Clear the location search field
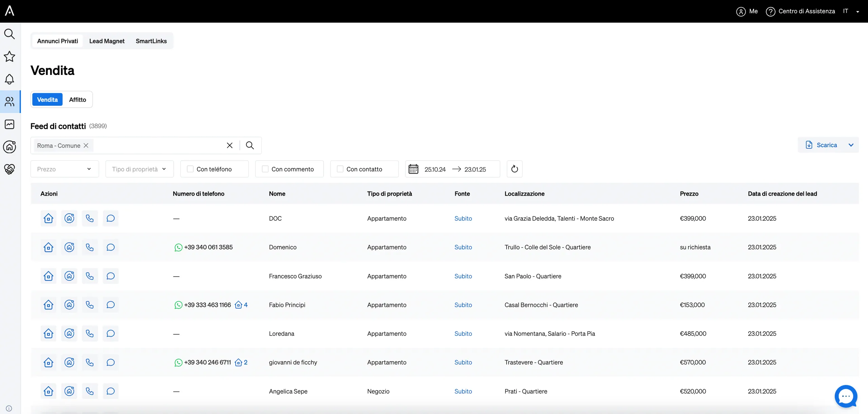The image size is (868, 414). pos(230,145)
